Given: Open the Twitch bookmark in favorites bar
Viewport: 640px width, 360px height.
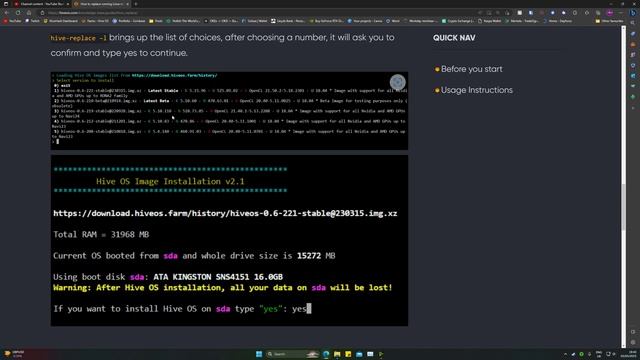Looking at the screenshot, I should tap(33, 21).
